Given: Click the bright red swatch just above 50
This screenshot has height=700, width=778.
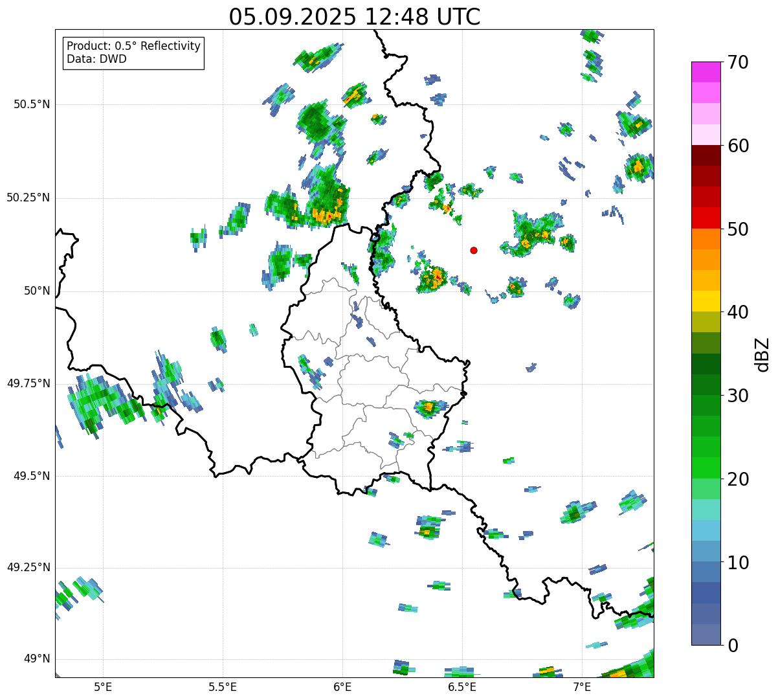Looking at the screenshot, I should pos(706,218).
